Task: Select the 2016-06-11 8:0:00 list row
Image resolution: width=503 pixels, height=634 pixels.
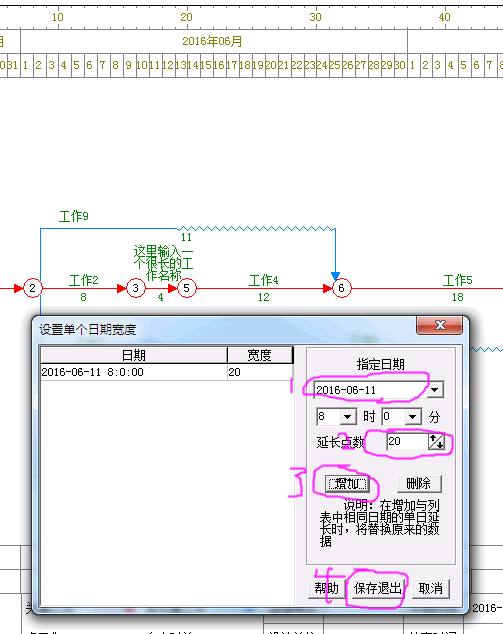Action: tap(167, 372)
